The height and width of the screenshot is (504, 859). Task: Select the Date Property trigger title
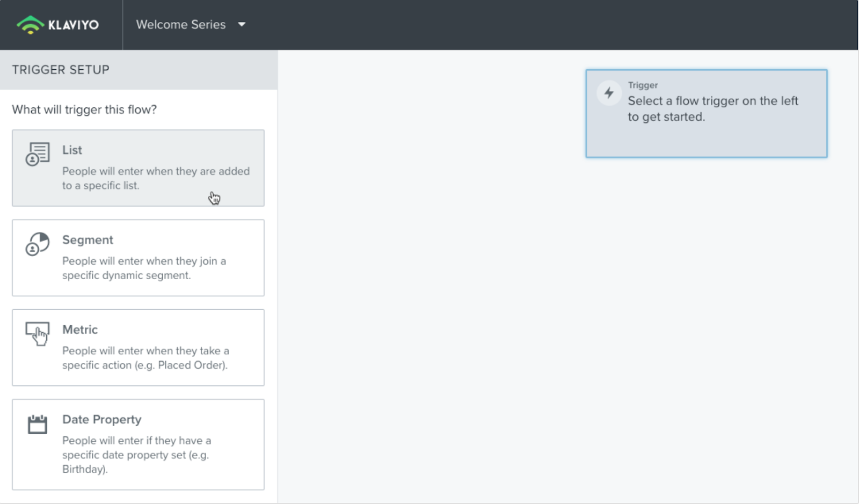pyautogui.click(x=101, y=419)
